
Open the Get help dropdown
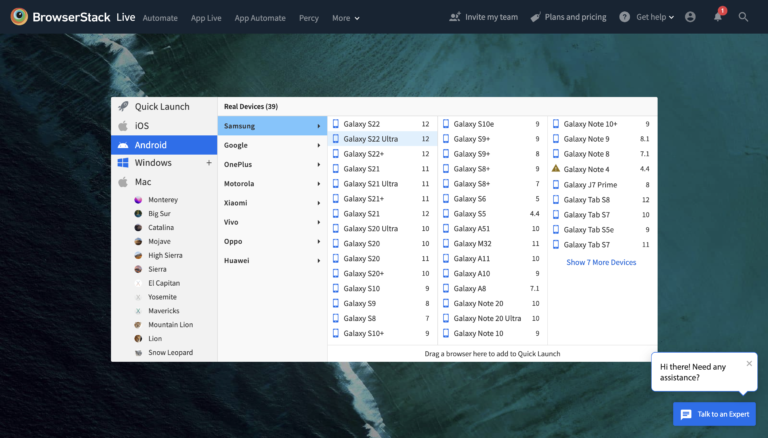tap(655, 17)
